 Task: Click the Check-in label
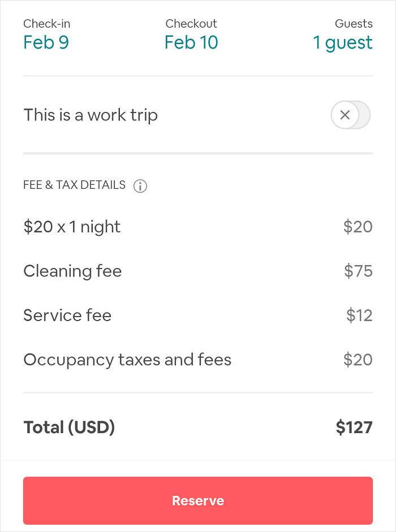click(x=46, y=24)
